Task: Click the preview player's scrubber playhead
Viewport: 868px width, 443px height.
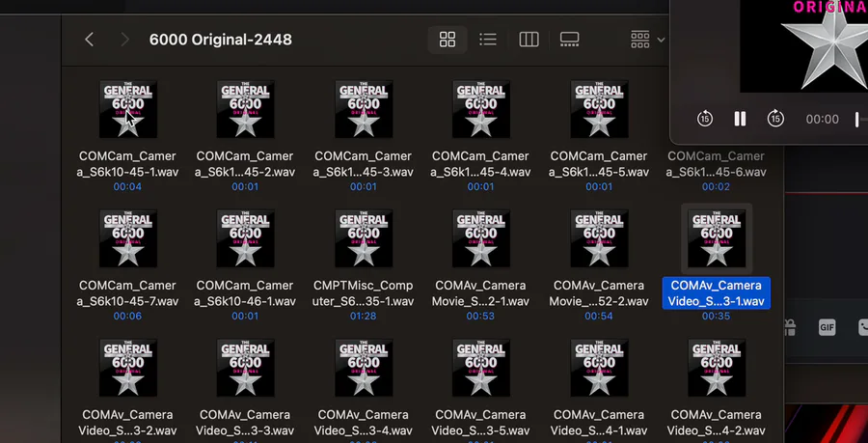Action: (857, 119)
